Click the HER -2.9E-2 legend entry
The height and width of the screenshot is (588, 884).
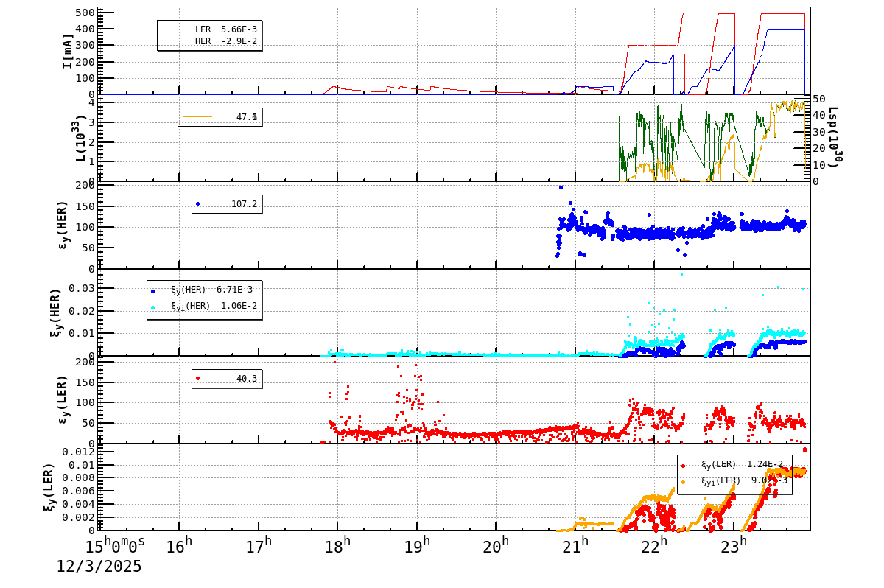coord(209,41)
